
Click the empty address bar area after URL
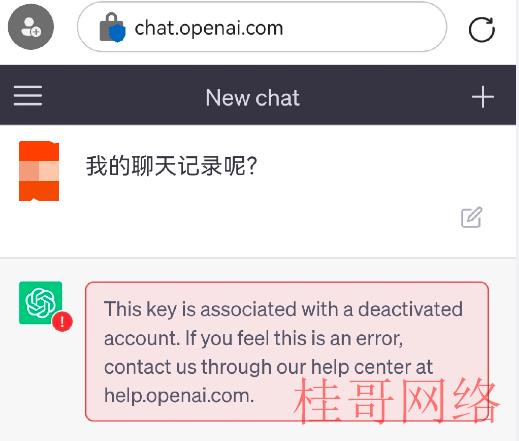pos(363,27)
